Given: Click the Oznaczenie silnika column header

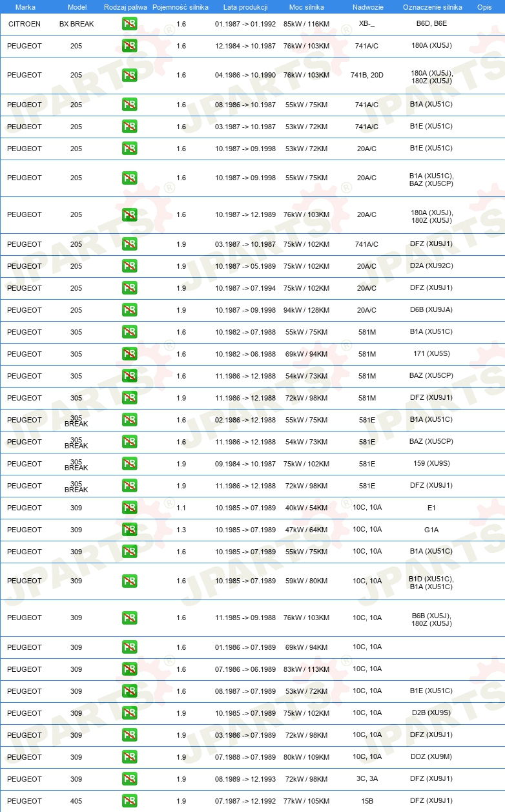Looking at the screenshot, I should pos(432,7).
